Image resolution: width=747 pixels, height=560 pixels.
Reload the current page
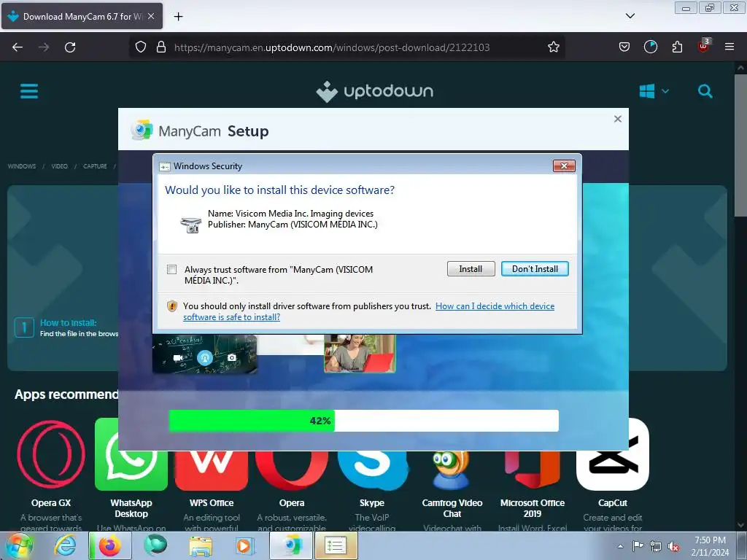[x=70, y=47]
